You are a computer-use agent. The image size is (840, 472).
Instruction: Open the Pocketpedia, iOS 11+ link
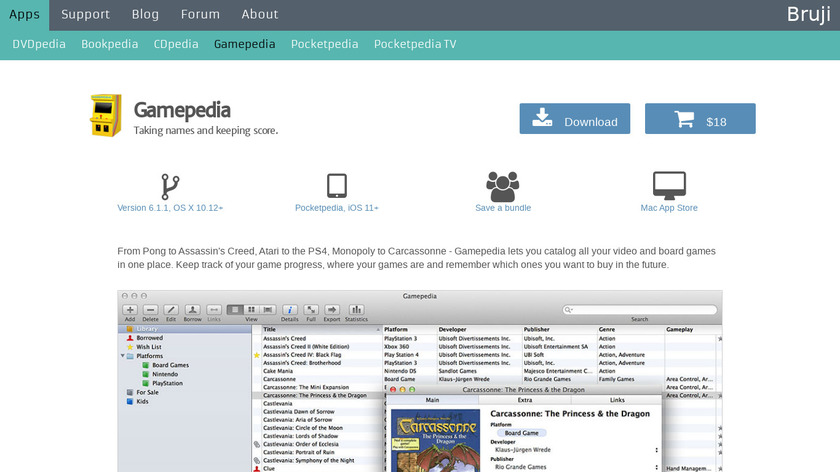336,208
